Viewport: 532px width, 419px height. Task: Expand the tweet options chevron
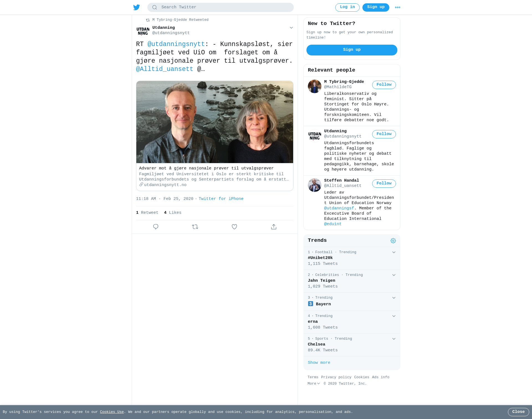pyautogui.click(x=291, y=28)
